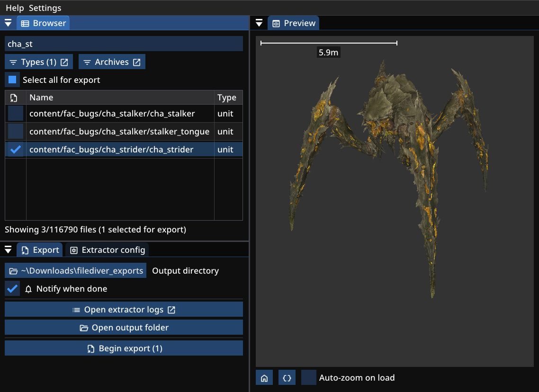
Task: Check the stalker_tongue export checkbox
Action: pyautogui.click(x=16, y=132)
